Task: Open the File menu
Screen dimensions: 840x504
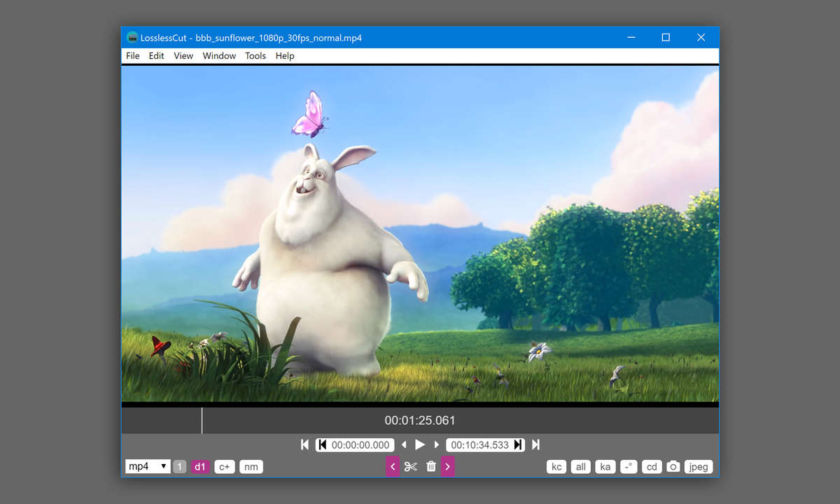Action: (133, 56)
